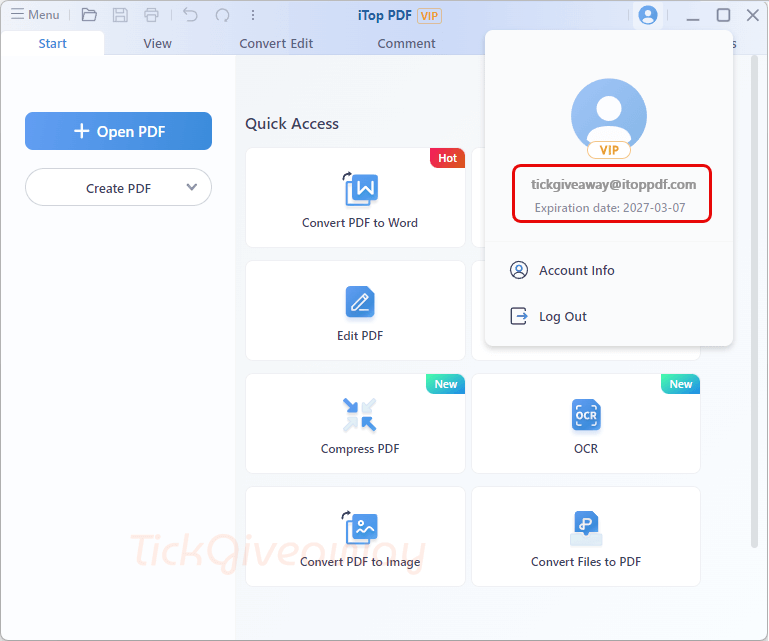Click the user account avatar in title bar

tap(647, 15)
